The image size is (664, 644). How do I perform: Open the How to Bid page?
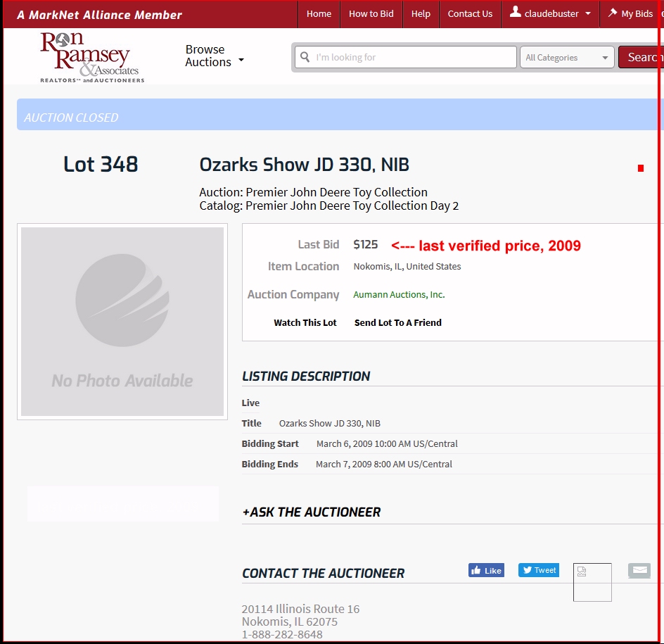pos(371,14)
